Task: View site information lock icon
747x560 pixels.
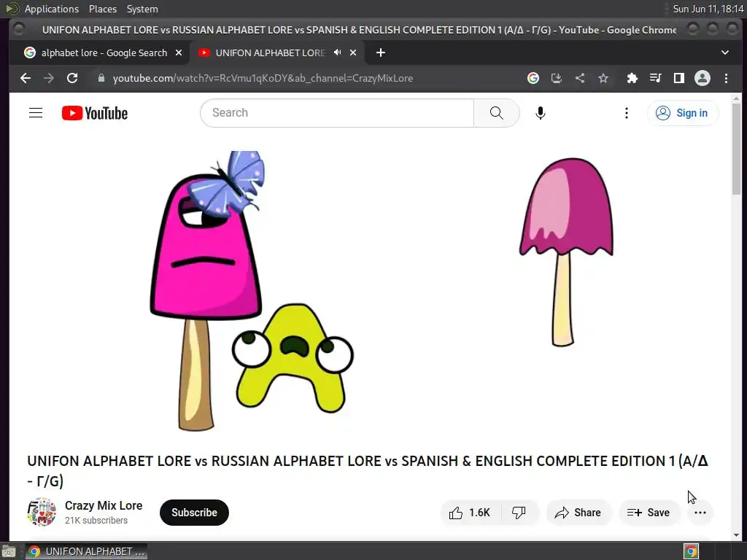Action: click(x=101, y=78)
